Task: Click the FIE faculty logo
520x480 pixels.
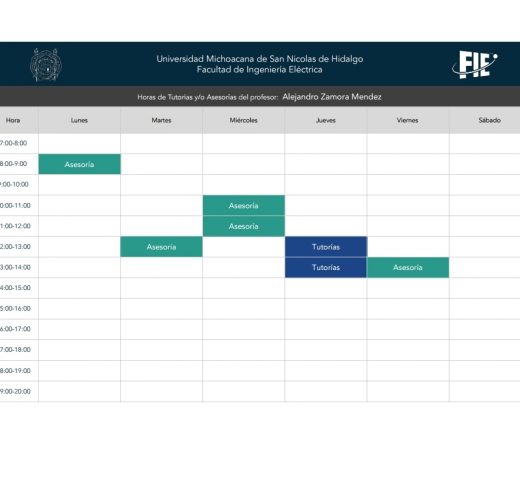Action: pyautogui.click(x=475, y=65)
